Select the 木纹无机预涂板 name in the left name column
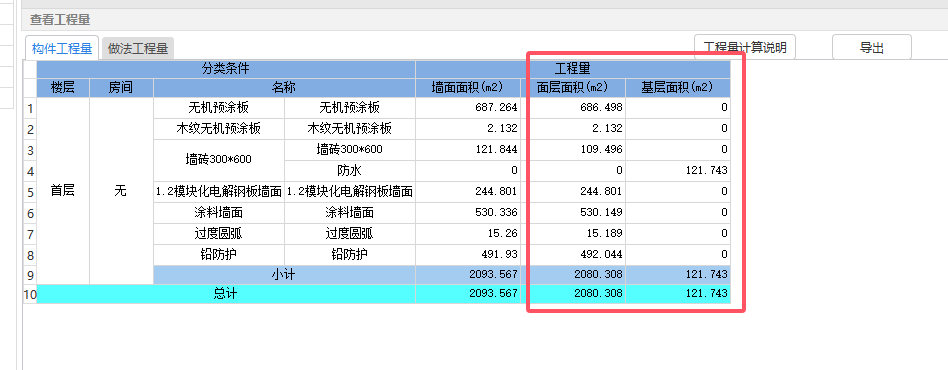The height and width of the screenshot is (370, 948). click(218, 129)
